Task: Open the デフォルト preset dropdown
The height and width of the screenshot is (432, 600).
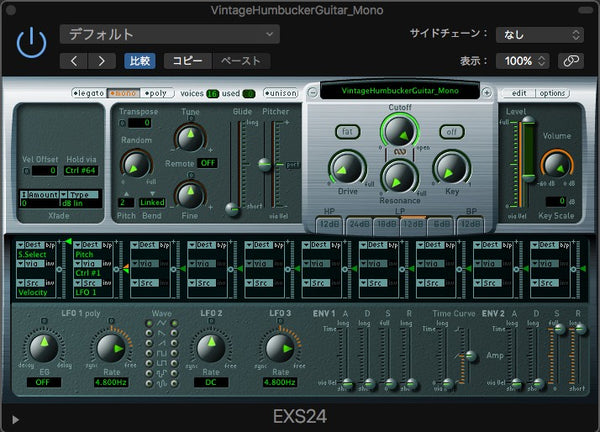Action: click(x=170, y=34)
